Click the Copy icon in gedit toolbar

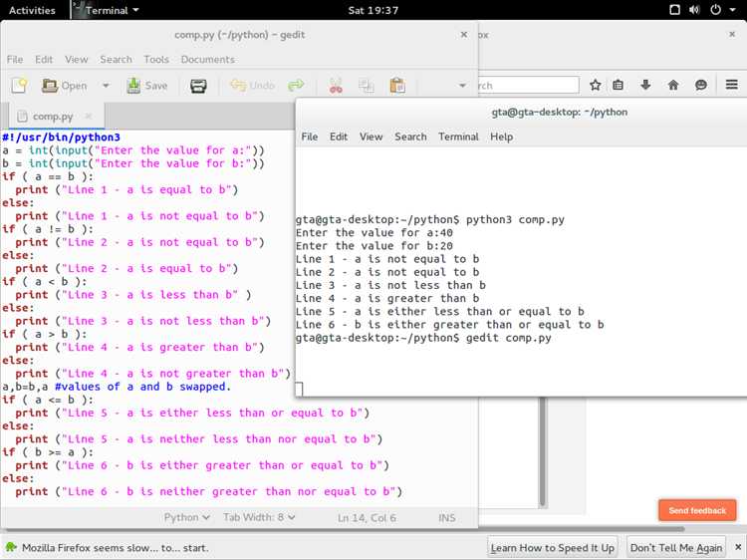tap(366, 86)
